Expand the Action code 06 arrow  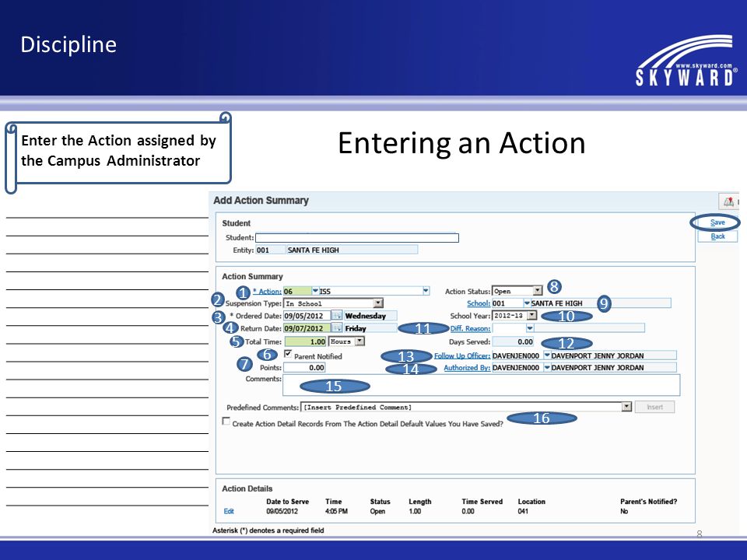point(315,291)
